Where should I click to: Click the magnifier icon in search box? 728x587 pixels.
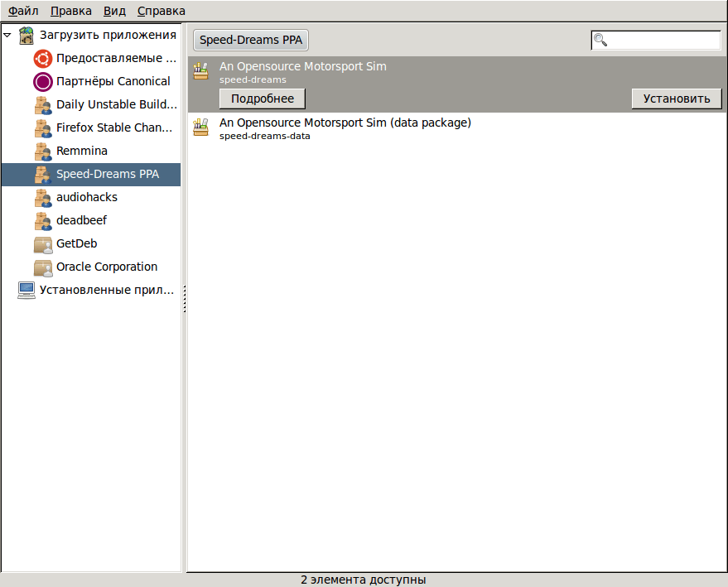click(x=600, y=41)
